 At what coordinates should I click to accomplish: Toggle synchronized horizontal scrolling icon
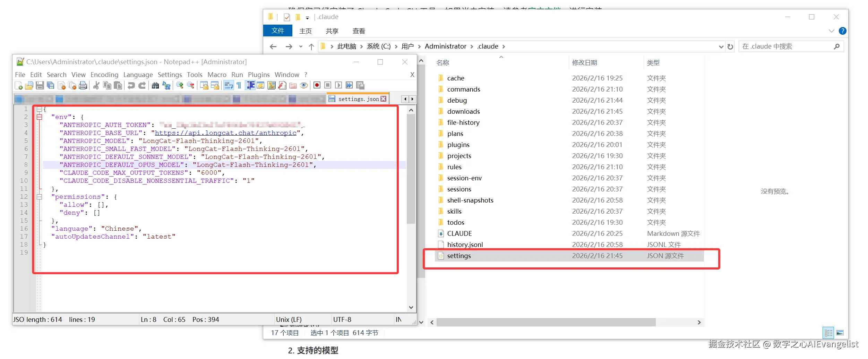coord(215,85)
